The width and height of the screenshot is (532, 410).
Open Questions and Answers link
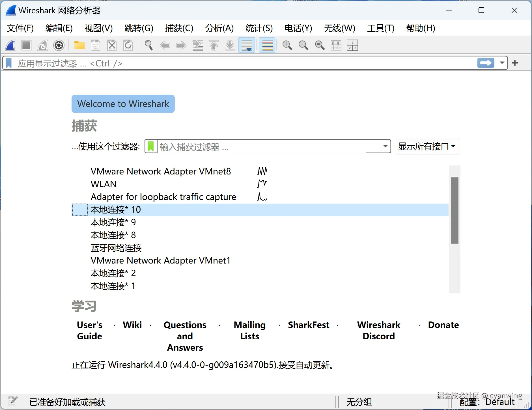pyautogui.click(x=185, y=336)
